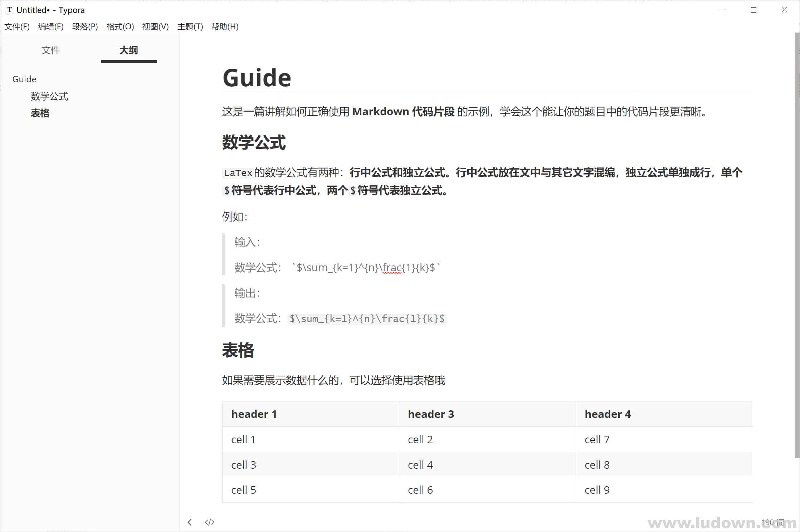Viewport: 800px width, 532px height.
Task: Click table cell 'cell 6'
Action: 487,490
